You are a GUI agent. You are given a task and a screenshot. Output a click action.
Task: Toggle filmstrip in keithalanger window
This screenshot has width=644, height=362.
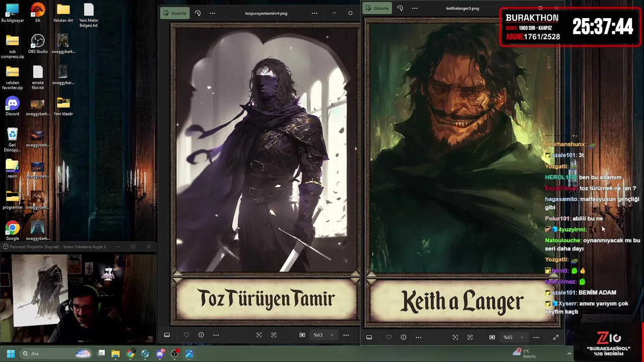(369, 337)
